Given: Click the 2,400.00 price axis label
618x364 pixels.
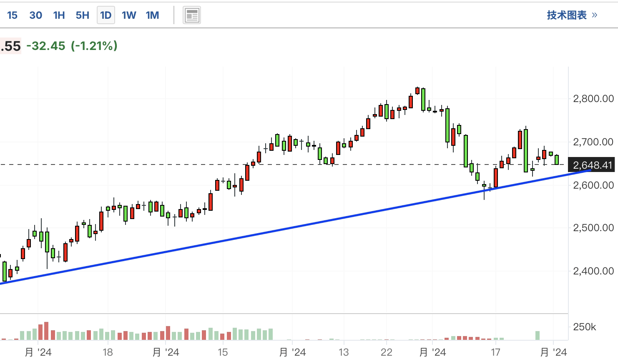Looking at the screenshot, I should pos(593,271).
